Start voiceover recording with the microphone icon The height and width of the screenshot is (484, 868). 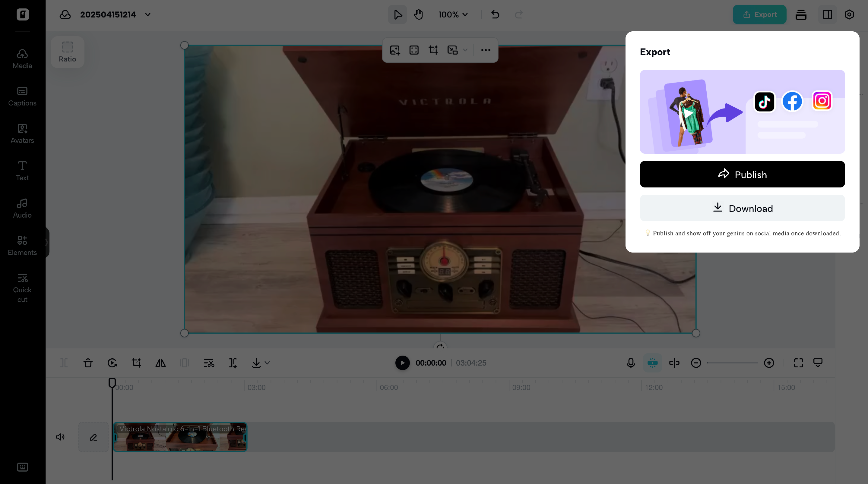(x=630, y=363)
